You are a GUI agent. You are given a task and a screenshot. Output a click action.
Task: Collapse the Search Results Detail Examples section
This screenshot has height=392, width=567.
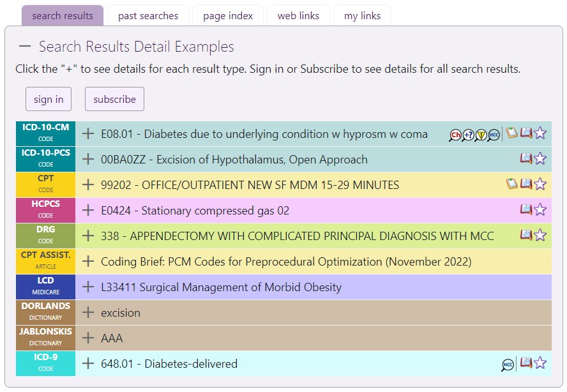pyautogui.click(x=25, y=46)
